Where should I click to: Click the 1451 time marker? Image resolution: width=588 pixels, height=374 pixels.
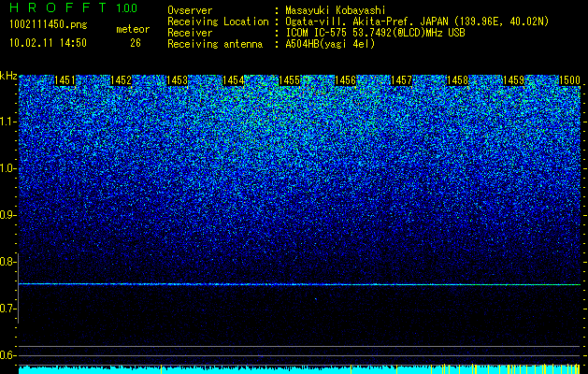pyautogui.click(x=65, y=80)
